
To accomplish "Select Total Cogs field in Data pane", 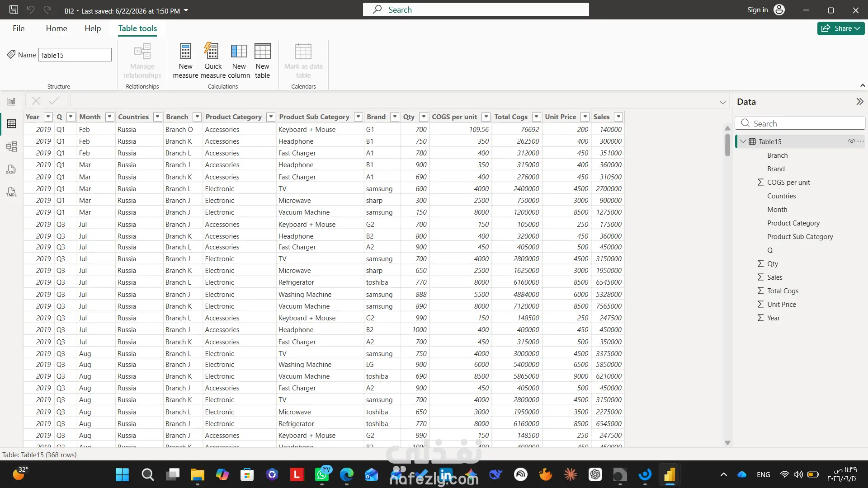I will [x=783, y=291].
